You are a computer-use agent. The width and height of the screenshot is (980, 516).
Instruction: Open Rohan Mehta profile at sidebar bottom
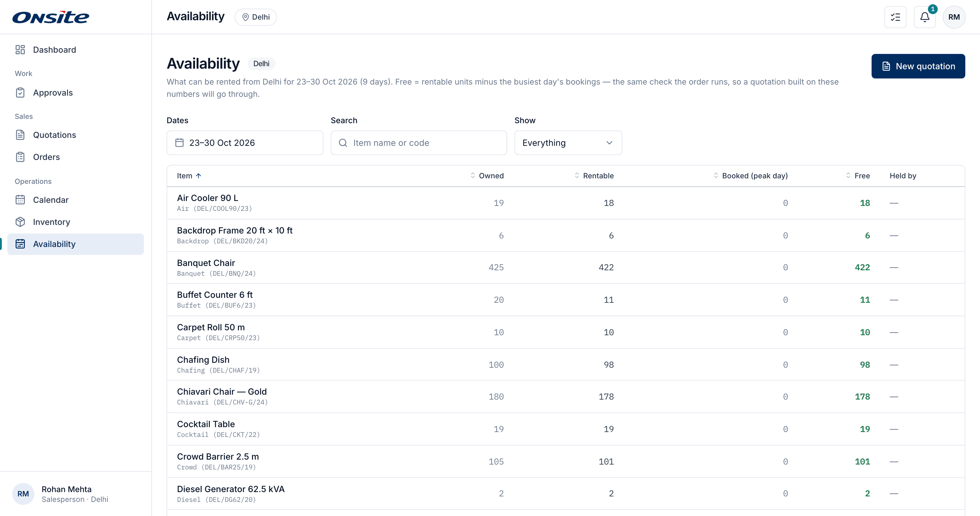tap(76, 494)
